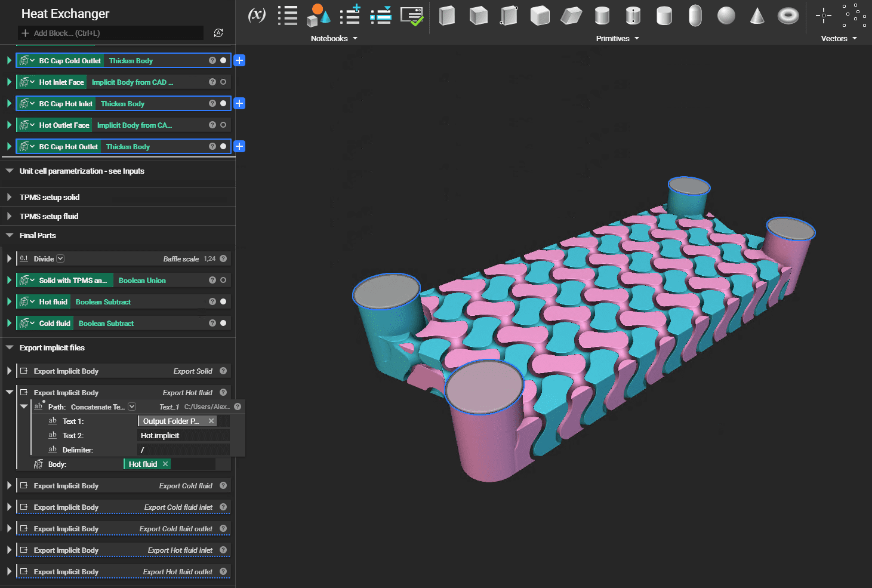Show the Solid with TPMS body
The image size is (872, 588).
click(x=223, y=280)
